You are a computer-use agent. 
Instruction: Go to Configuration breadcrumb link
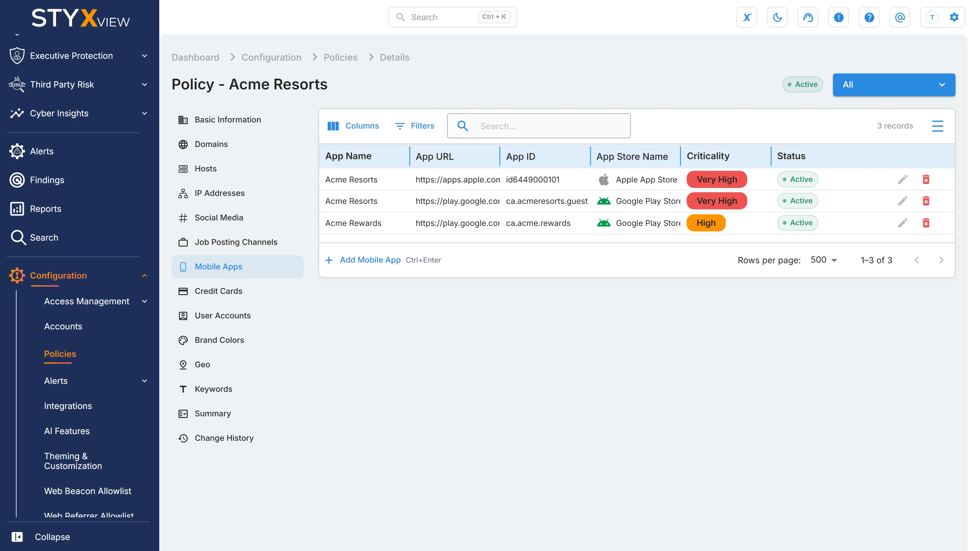tap(271, 58)
